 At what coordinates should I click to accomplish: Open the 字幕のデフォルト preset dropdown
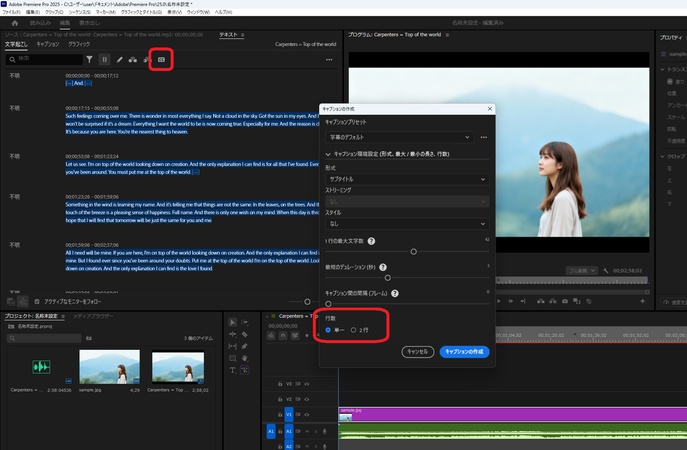(x=399, y=136)
